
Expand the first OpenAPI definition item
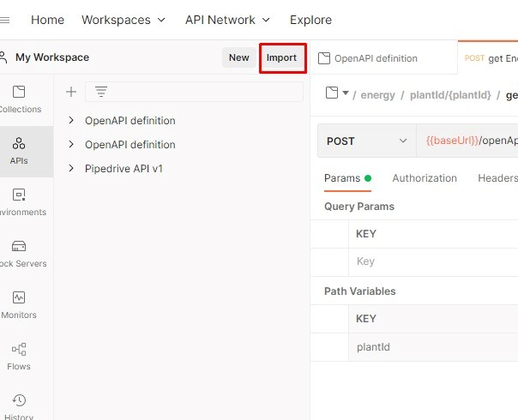click(71, 121)
